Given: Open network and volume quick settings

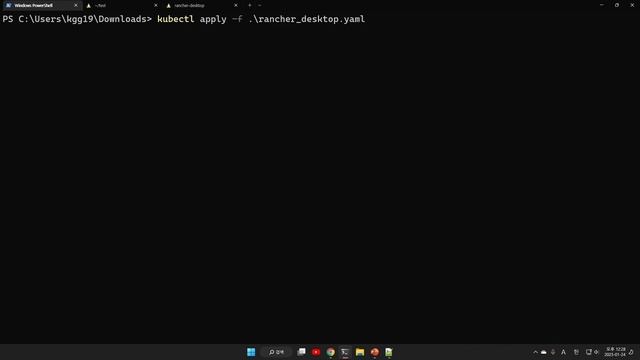Looking at the screenshot, I should tap(592, 352).
